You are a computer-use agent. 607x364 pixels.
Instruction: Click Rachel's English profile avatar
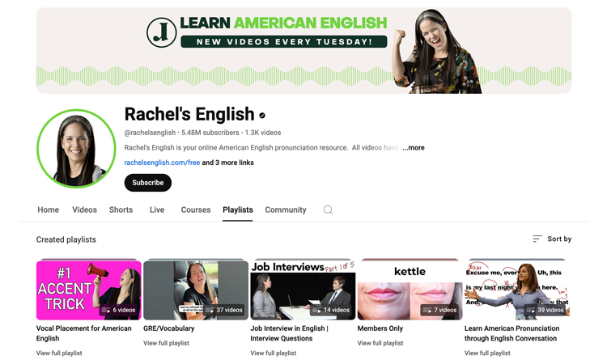tap(76, 149)
